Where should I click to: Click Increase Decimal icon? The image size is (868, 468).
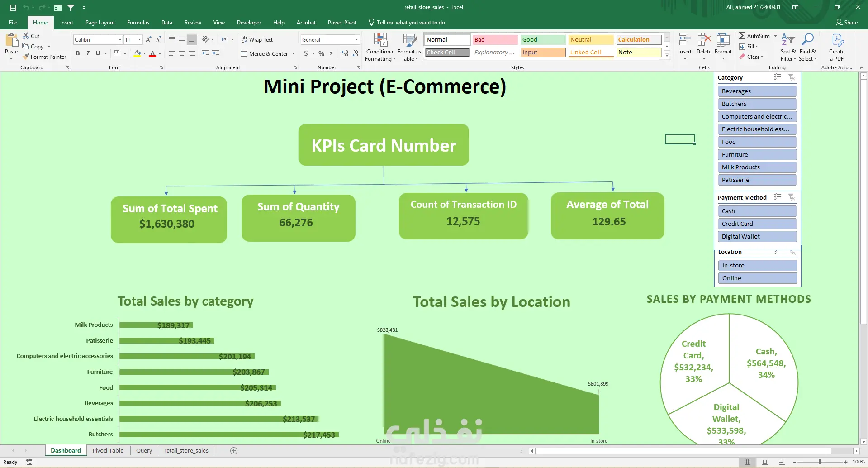click(x=345, y=53)
